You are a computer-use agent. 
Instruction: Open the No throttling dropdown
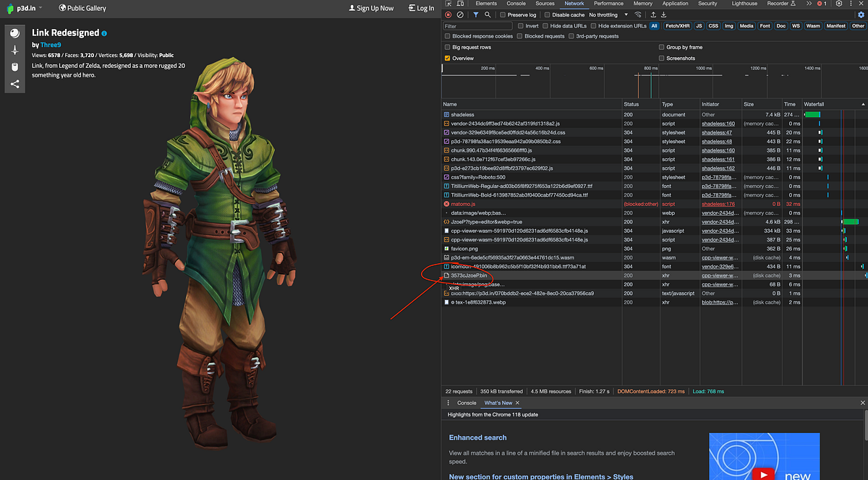pos(606,14)
